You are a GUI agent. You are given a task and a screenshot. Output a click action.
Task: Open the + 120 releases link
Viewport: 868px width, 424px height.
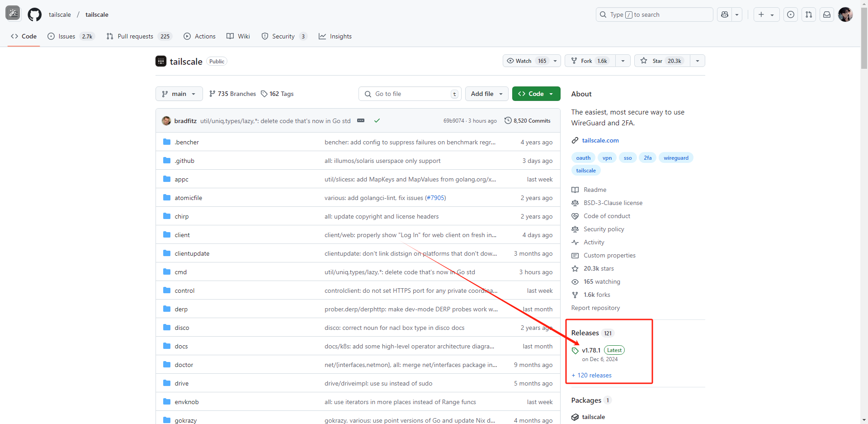click(591, 375)
